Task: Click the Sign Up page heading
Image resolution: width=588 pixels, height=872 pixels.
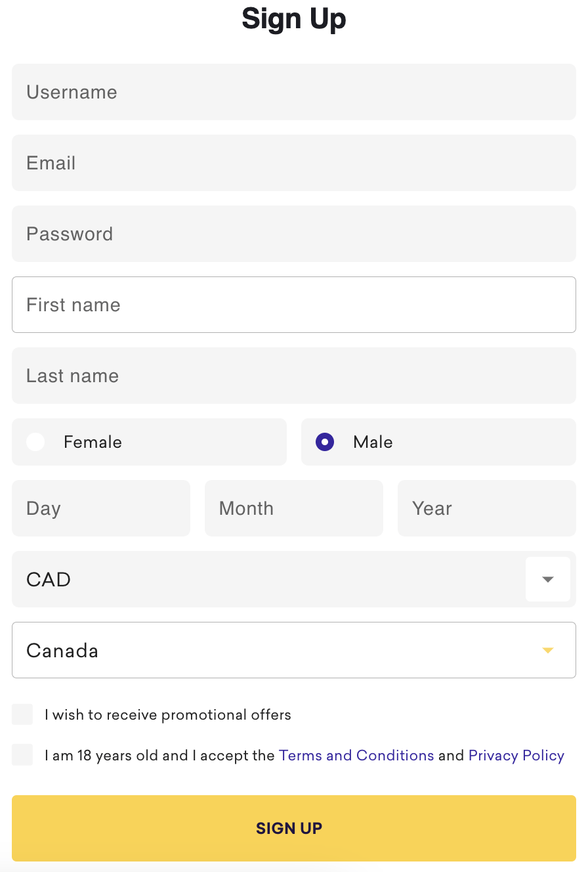Action: [293, 18]
